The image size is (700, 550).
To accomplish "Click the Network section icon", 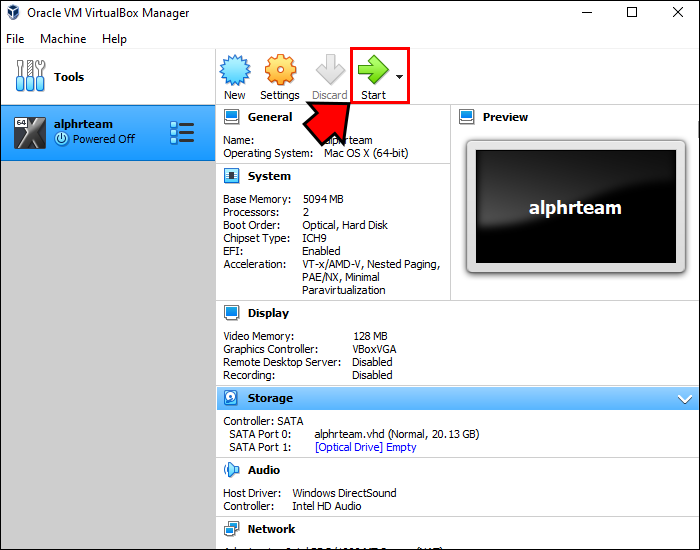I will 231,529.
